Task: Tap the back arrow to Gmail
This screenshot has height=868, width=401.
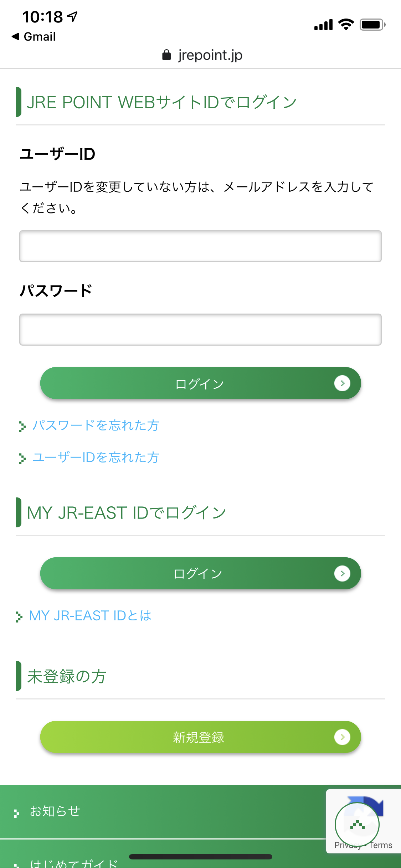Action: pyautogui.click(x=15, y=36)
